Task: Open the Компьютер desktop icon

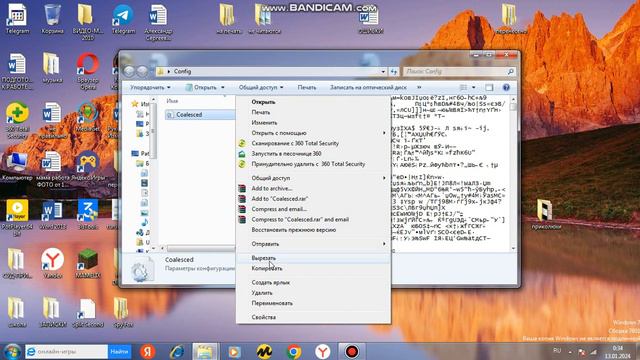Action: (17, 166)
